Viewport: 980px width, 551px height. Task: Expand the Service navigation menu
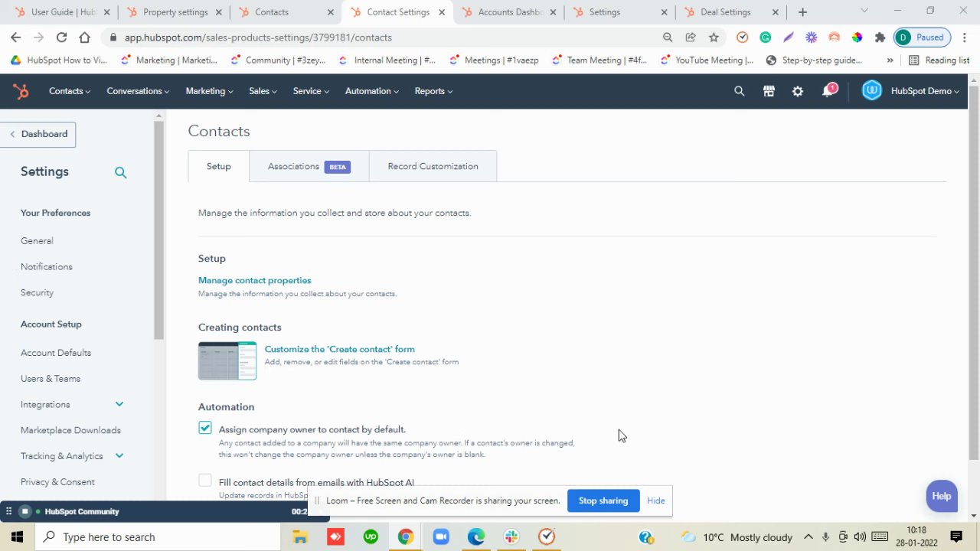pyautogui.click(x=311, y=91)
